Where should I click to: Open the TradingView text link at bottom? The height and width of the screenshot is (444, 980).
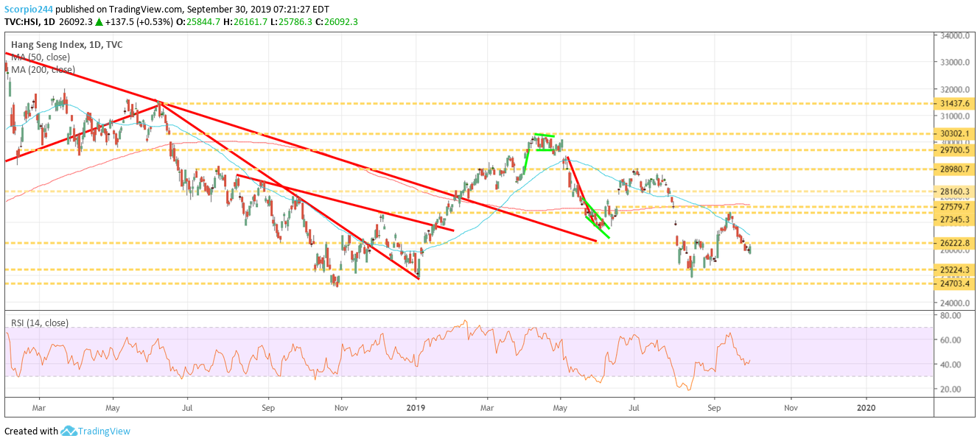point(105,431)
